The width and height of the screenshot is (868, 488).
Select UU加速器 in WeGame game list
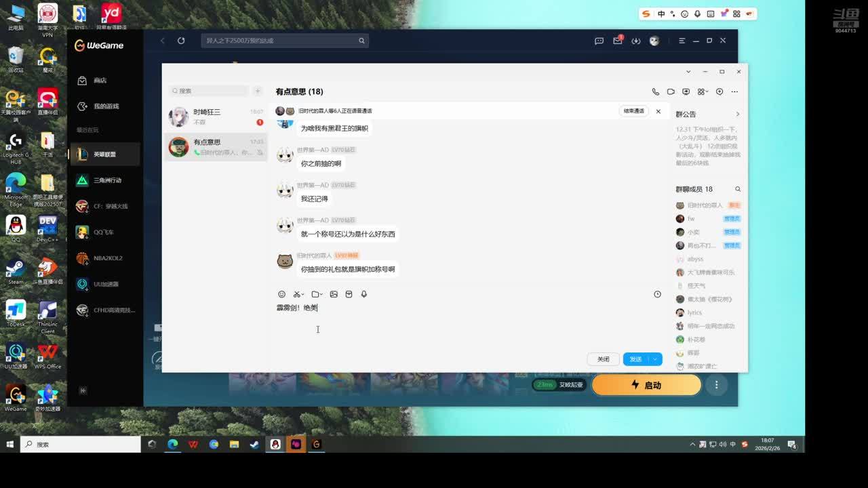(x=105, y=284)
